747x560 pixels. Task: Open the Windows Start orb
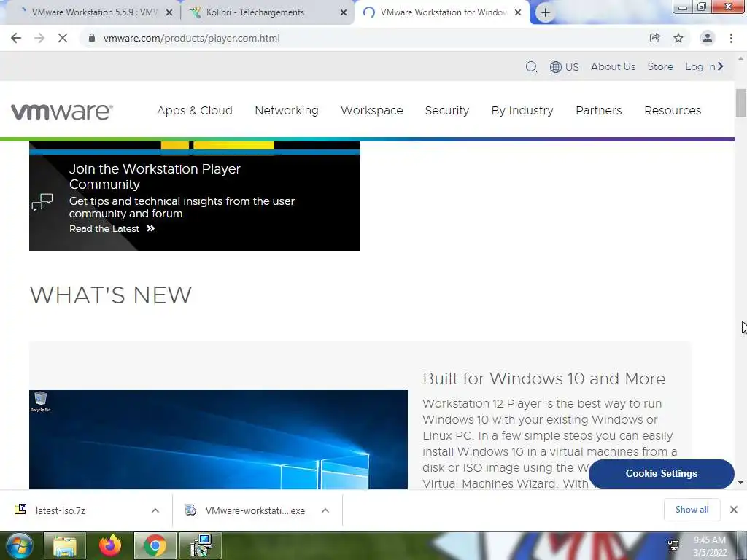click(x=19, y=545)
